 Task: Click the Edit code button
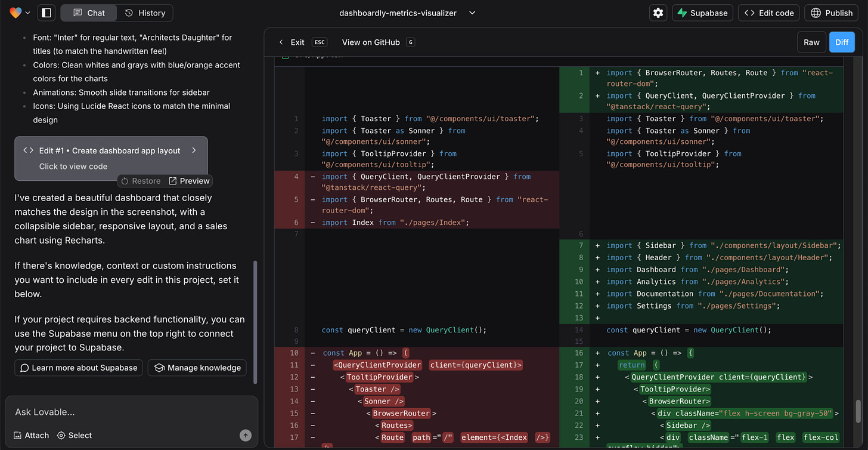769,13
